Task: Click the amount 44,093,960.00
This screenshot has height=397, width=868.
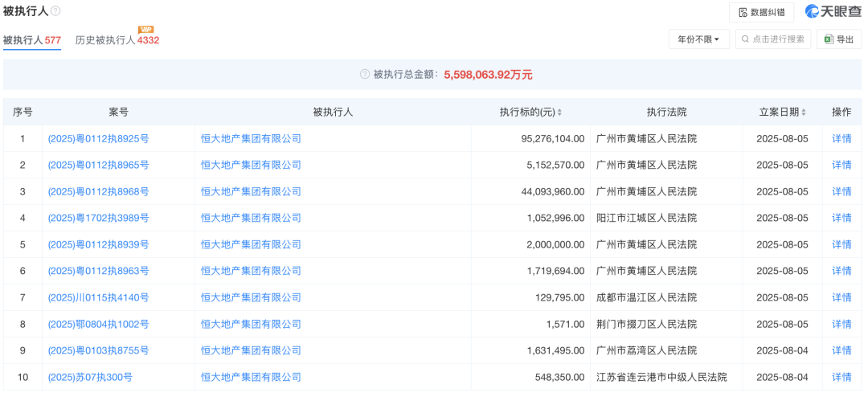Action: [x=552, y=191]
